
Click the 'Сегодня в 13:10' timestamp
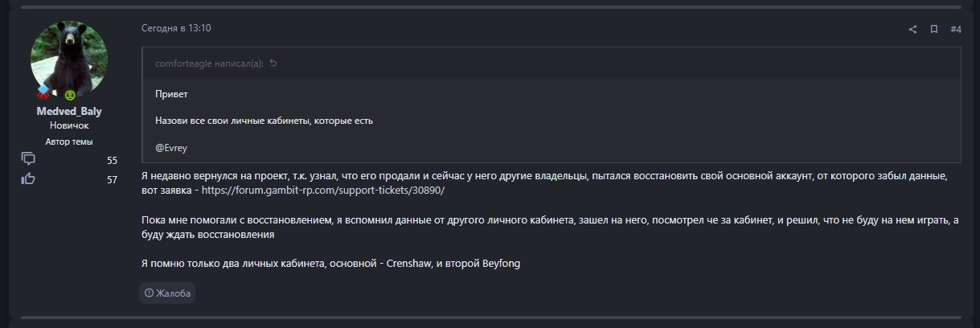click(x=176, y=28)
